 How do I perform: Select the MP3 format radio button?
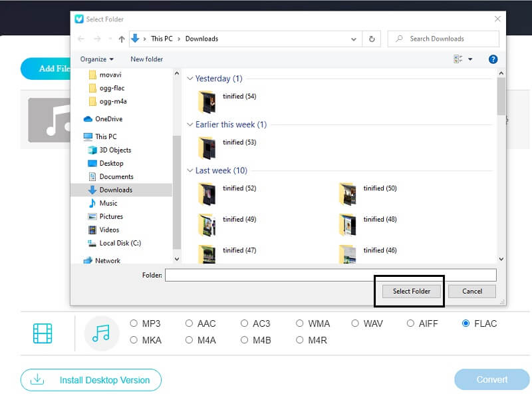pos(134,323)
